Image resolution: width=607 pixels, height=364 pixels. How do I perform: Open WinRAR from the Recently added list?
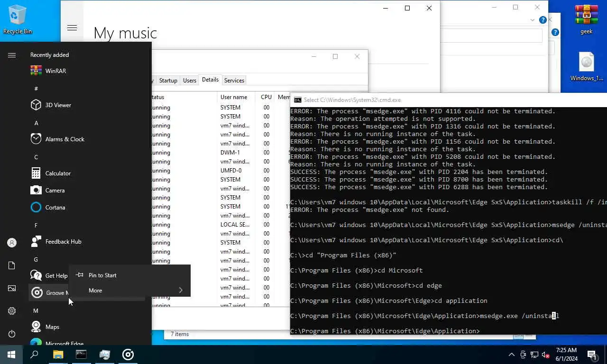pos(88,71)
